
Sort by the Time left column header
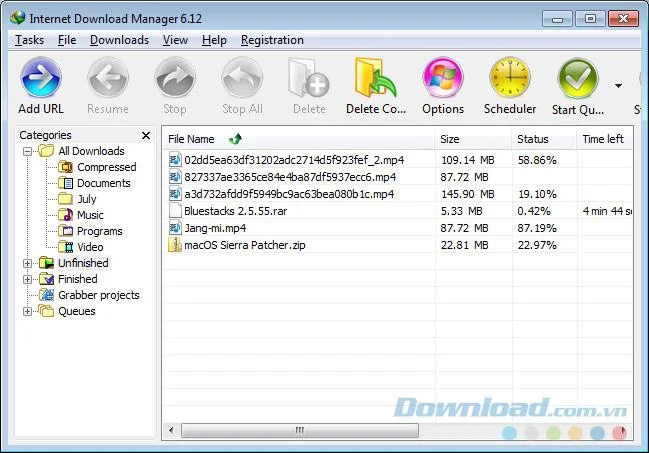[604, 139]
